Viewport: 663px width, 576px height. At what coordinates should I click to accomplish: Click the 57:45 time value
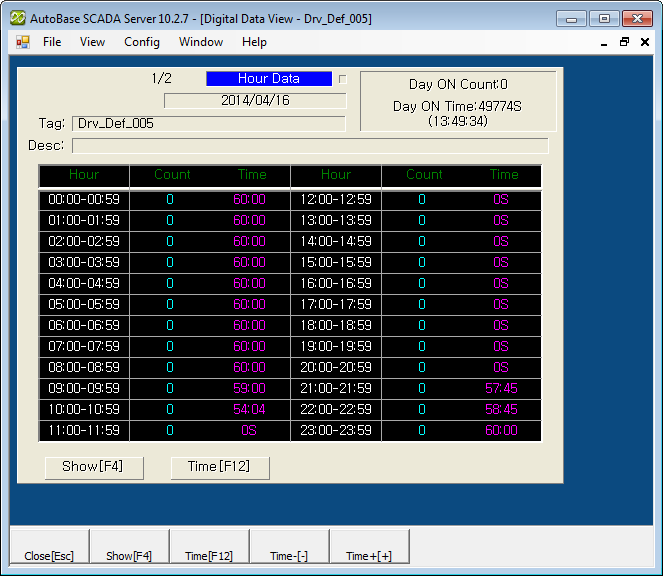tap(501, 388)
